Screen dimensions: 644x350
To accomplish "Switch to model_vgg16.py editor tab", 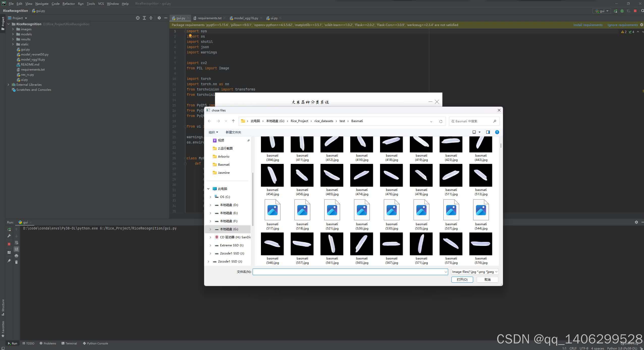I will tap(246, 18).
